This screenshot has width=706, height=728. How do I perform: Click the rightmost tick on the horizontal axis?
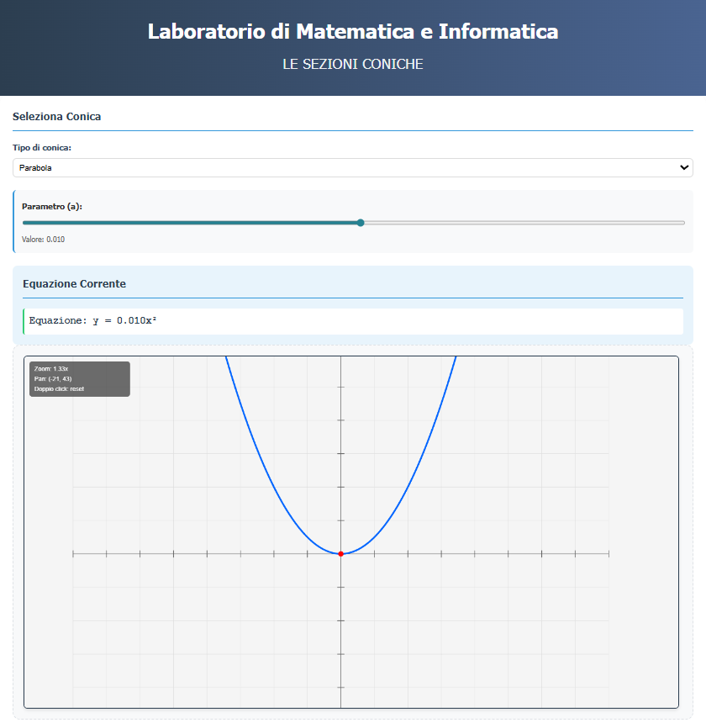tap(609, 554)
